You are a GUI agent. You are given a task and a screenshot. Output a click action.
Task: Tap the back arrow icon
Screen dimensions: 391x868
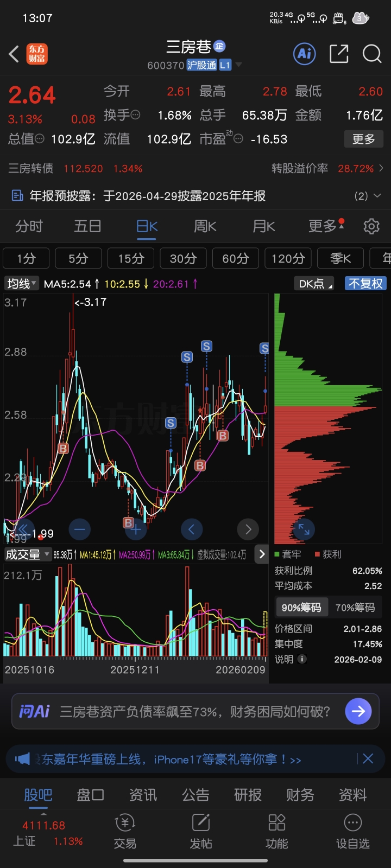pyautogui.click(x=14, y=54)
